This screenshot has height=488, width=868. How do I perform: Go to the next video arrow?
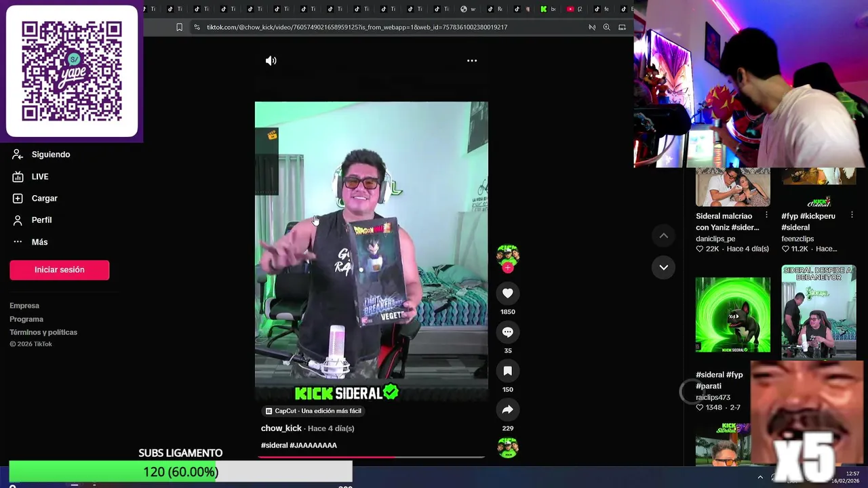(x=664, y=268)
